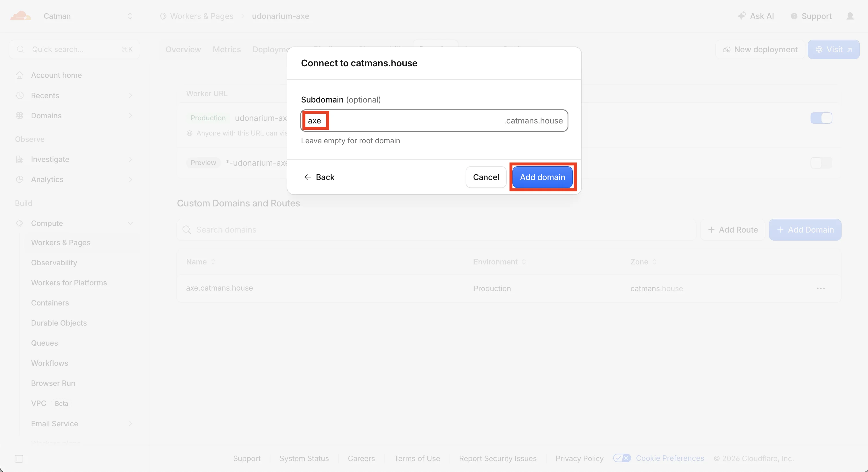Screen dimensions: 868x472
Task: Open Containers in sidebar
Action: coord(50,303)
